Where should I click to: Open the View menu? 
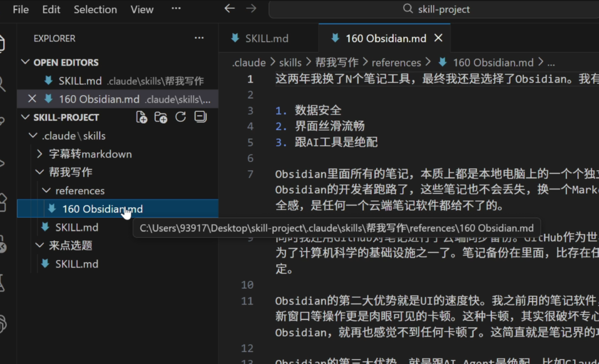(x=142, y=9)
